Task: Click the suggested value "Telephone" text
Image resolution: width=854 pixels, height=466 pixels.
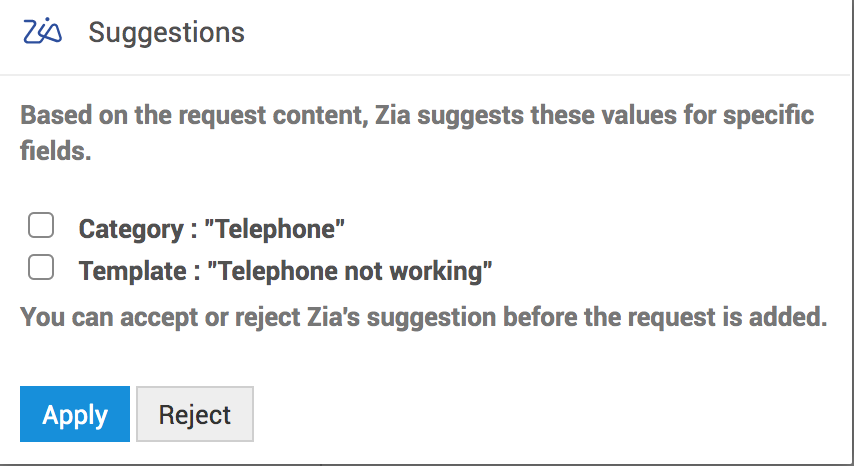Action: point(274,229)
